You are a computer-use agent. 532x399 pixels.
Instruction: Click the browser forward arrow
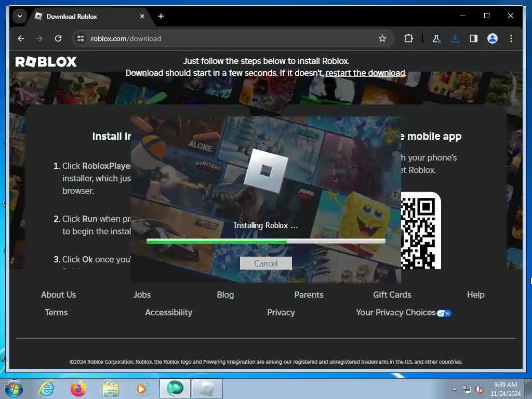(x=39, y=38)
